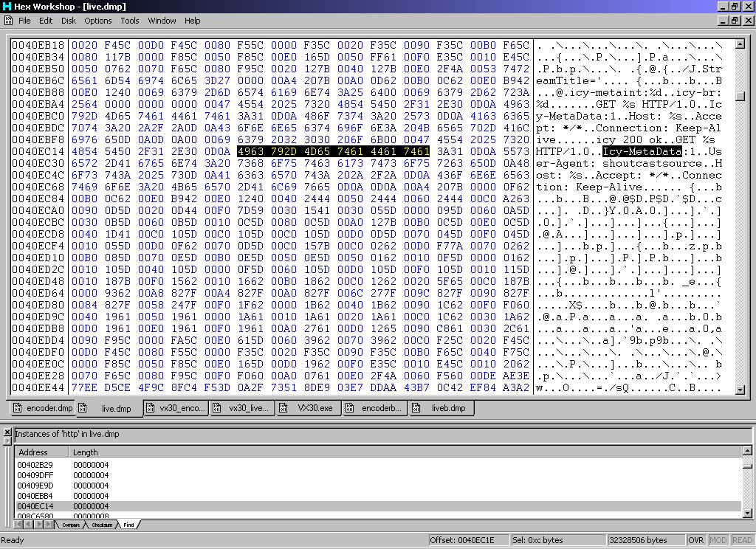This screenshot has width=756, height=549.
Task: Click the highlighted hex word 792D
Action: pyautogui.click(x=283, y=151)
